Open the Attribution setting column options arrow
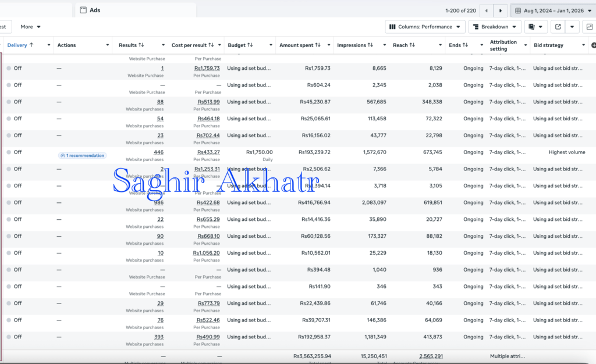The image size is (596, 364). [x=526, y=45]
